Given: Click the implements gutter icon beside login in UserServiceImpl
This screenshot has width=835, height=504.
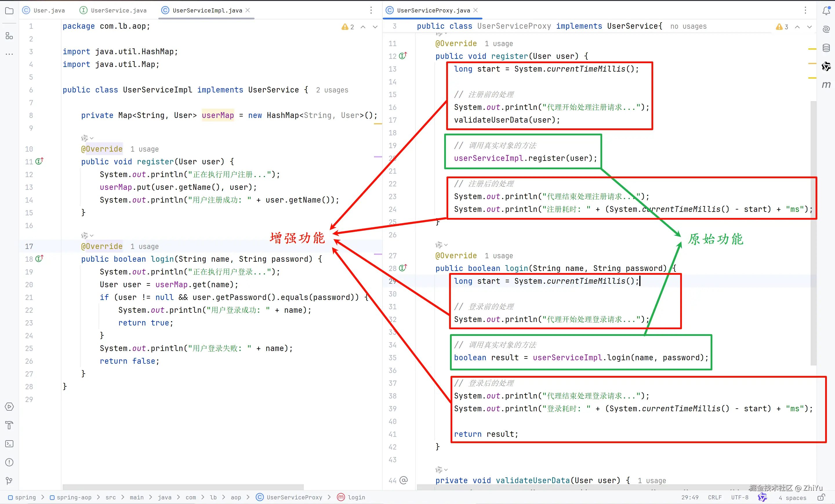Looking at the screenshot, I should (x=39, y=259).
